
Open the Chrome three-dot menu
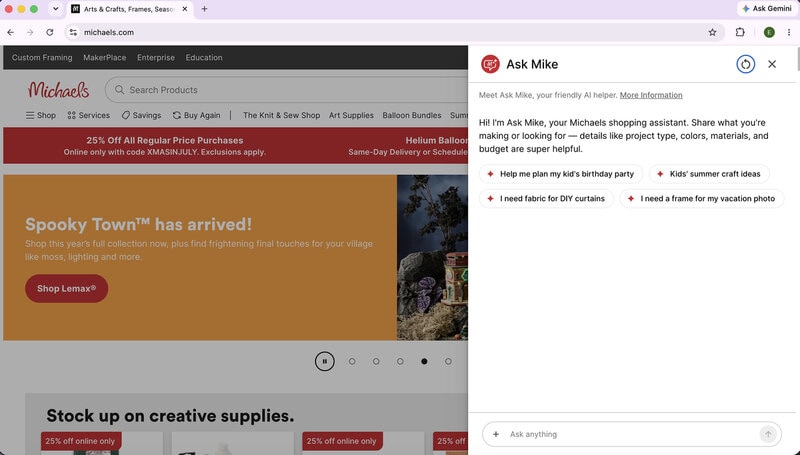(x=789, y=32)
